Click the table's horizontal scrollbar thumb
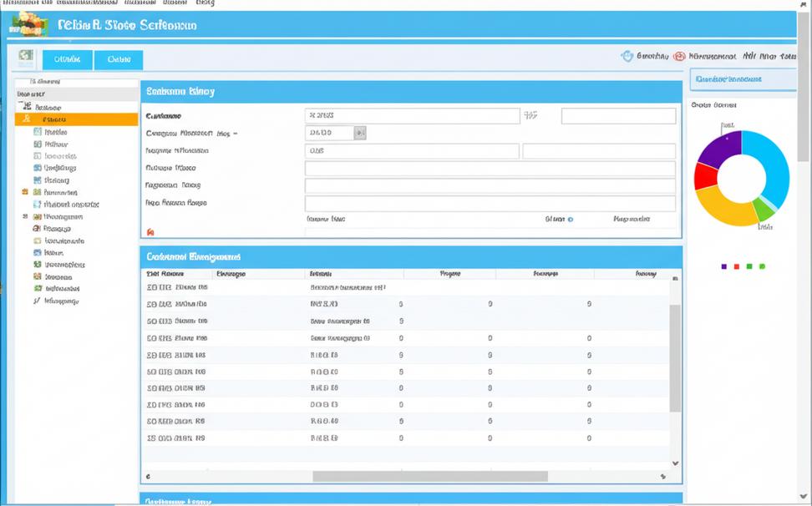Viewport: 812px width, 506px height. tap(429, 476)
